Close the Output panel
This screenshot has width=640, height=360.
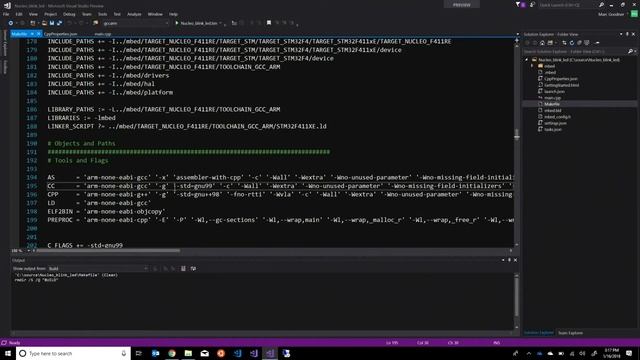515,260
